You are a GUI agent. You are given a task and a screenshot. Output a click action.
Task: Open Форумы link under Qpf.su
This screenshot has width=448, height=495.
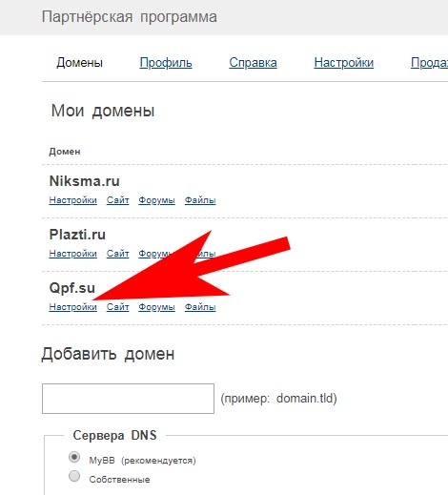pyautogui.click(x=156, y=307)
